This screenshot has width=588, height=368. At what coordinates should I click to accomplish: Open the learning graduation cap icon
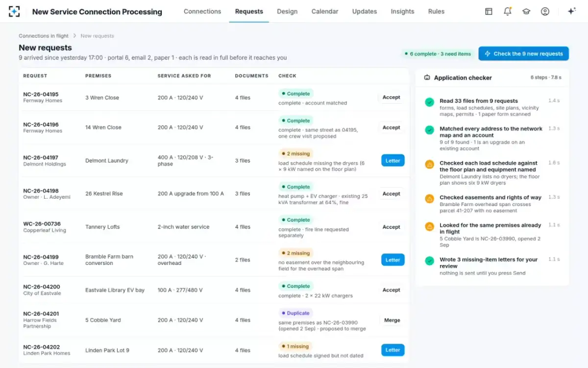[526, 11]
